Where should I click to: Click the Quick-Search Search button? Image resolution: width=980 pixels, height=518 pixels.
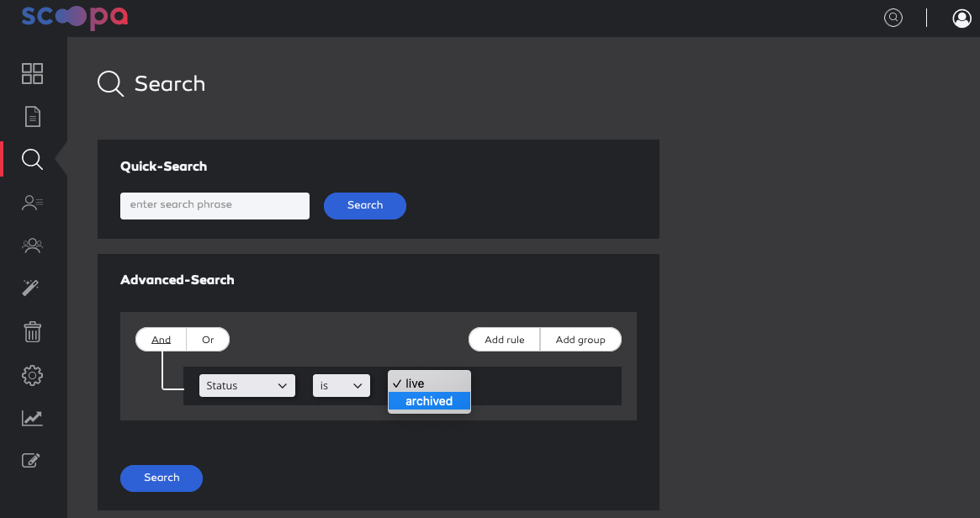[365, 205]
